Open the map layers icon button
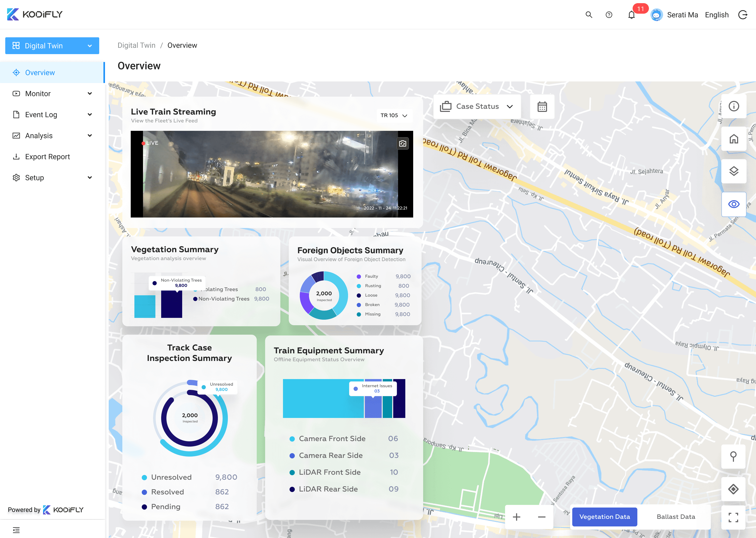 [x=734, y=171]
